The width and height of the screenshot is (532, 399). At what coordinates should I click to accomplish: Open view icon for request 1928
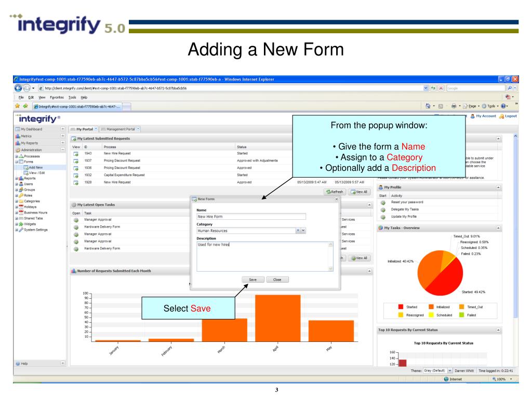coord(76,182)
